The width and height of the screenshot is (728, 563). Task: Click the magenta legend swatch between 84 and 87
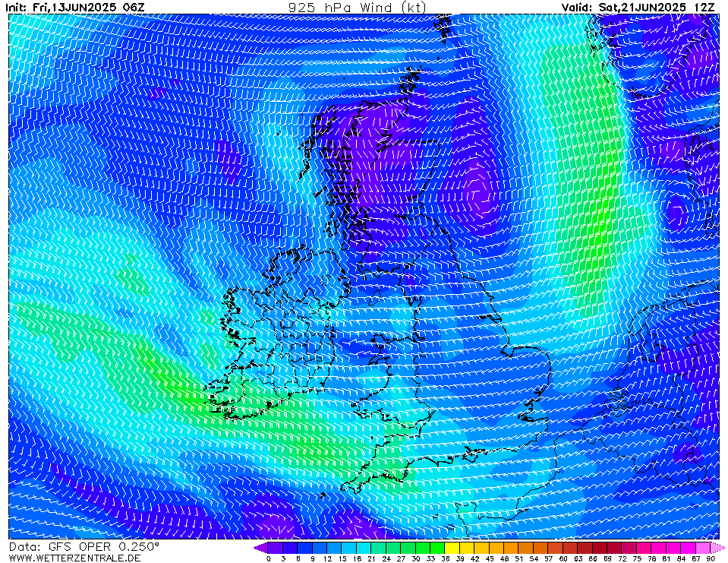tap(689, 548)
